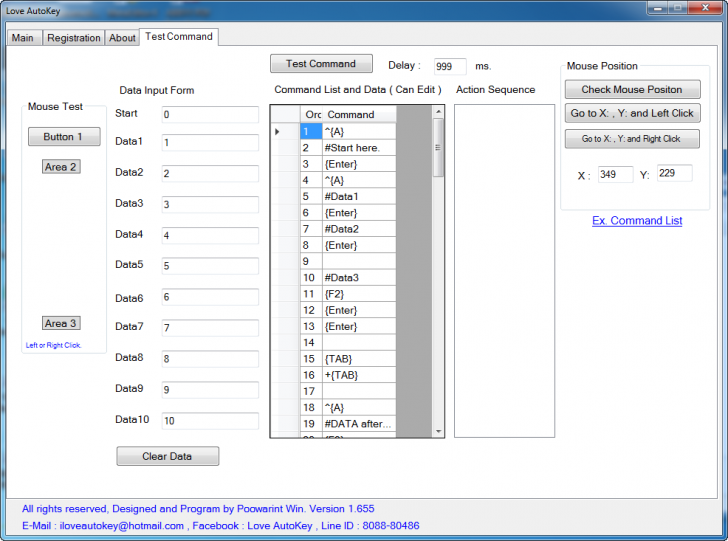The image size is (728, 541).
Task: Click the command list scroll down arrow
Action: point(438,431)
